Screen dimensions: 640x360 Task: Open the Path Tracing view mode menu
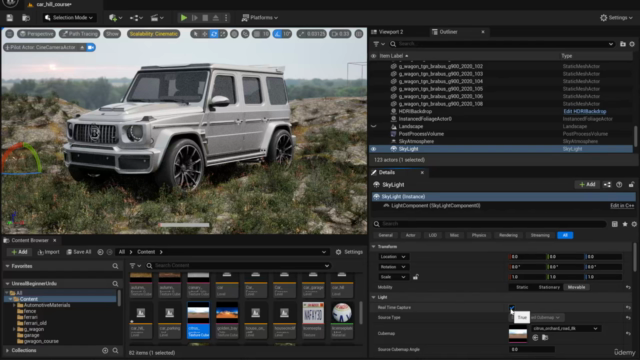coord(80,34)
